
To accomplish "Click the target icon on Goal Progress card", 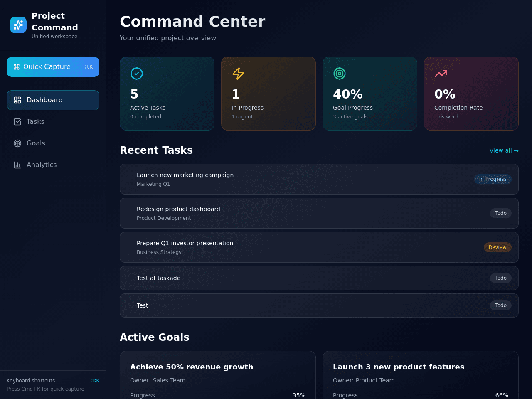I will pos(340,74).
